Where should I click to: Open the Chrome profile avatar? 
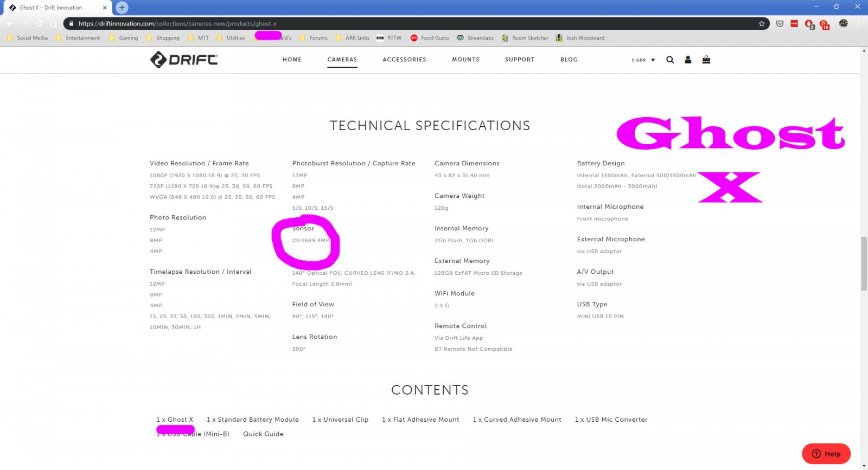click(x=843, y=23)
